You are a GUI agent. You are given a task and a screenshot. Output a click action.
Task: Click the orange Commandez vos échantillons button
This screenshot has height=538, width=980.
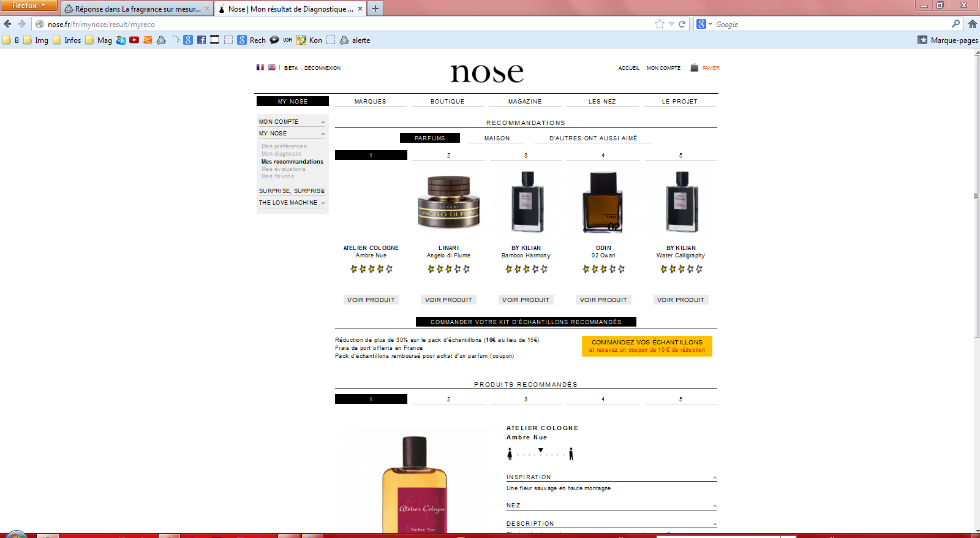647,346
